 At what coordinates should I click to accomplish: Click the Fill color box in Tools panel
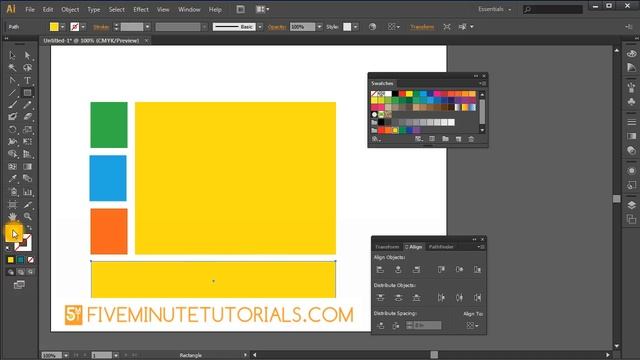click(x=14, y=234)
